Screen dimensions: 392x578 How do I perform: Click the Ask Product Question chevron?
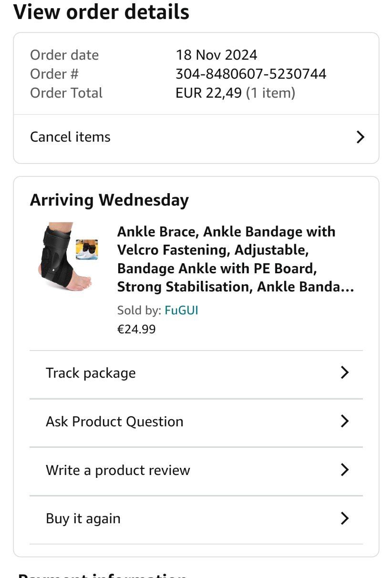(x=345, y=422)
